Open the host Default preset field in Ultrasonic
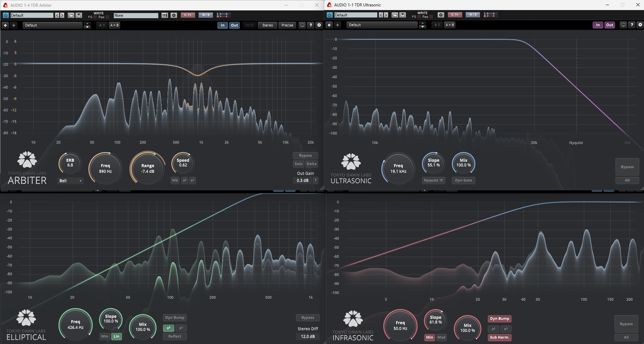Screen dimensions: 644x344 [x=355, y=15]
